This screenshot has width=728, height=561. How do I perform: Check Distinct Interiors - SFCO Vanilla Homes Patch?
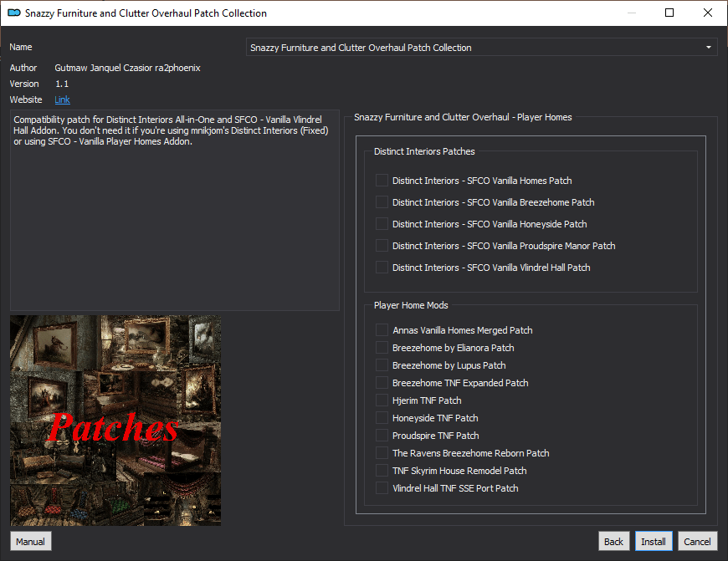pyautogui.click(x=382, y=181)
